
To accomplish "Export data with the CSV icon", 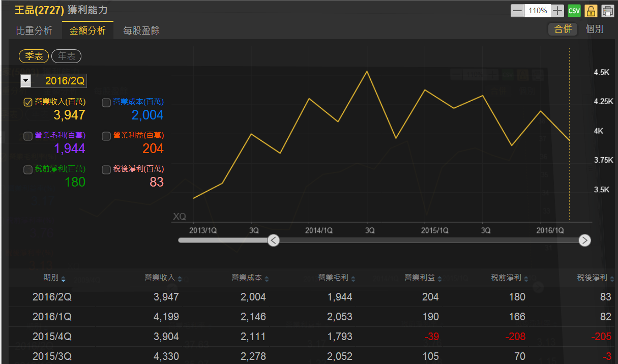I will pyautogui.click(x=574, y=11).
